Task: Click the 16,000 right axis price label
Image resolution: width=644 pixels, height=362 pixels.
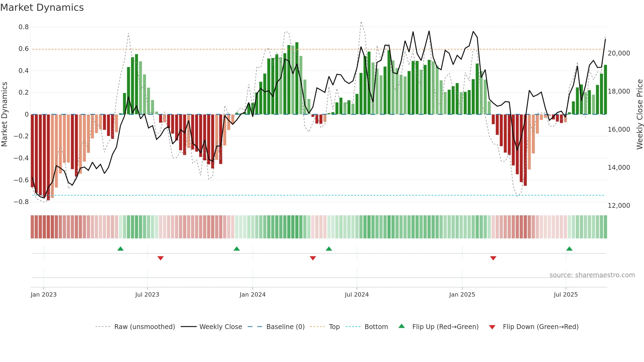Action: [619, 129]
